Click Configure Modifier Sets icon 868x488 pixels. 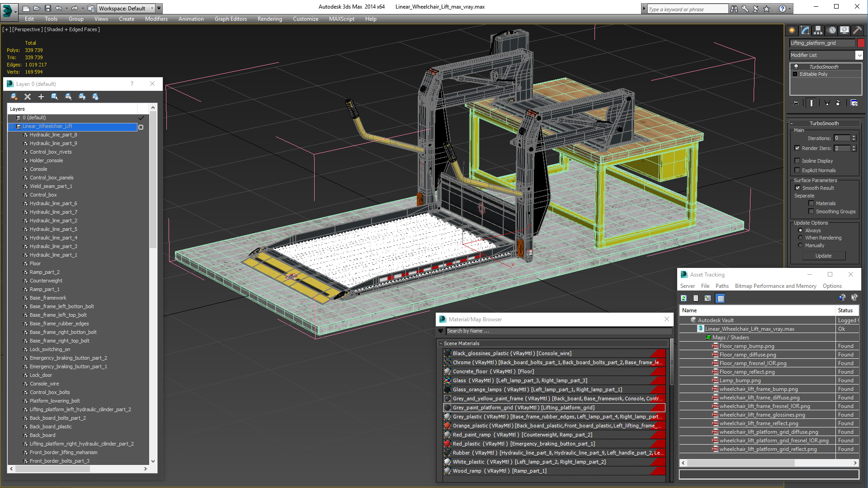854,103
